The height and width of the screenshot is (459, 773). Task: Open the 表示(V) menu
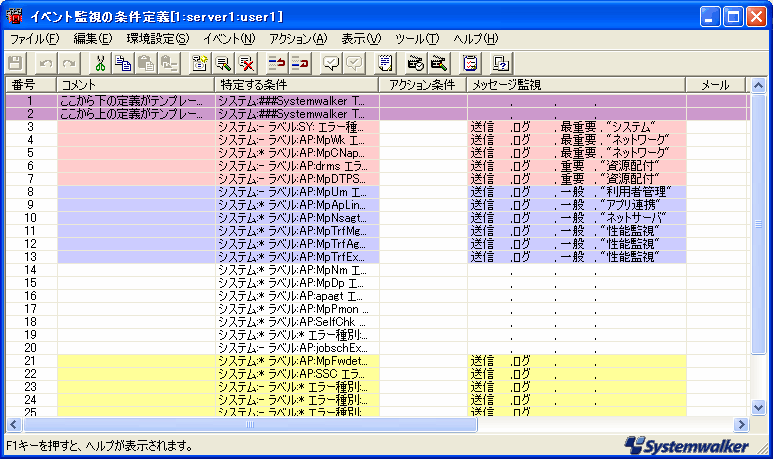[x=361, y=38]
